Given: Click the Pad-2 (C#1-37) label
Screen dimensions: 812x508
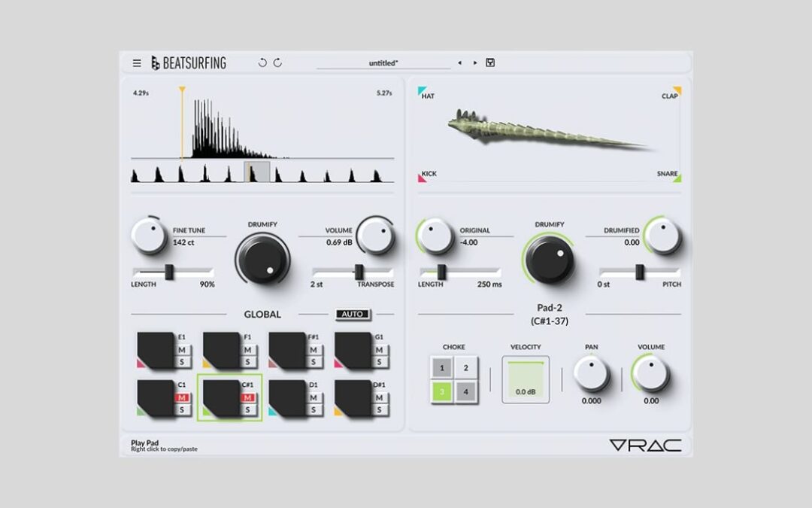Looking at the screenshot, I should 550,314.
